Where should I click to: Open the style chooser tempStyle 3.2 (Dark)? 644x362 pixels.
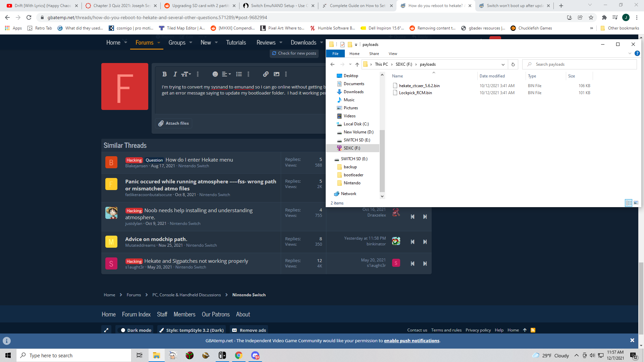pyautogui.click(x=192, y=330)
